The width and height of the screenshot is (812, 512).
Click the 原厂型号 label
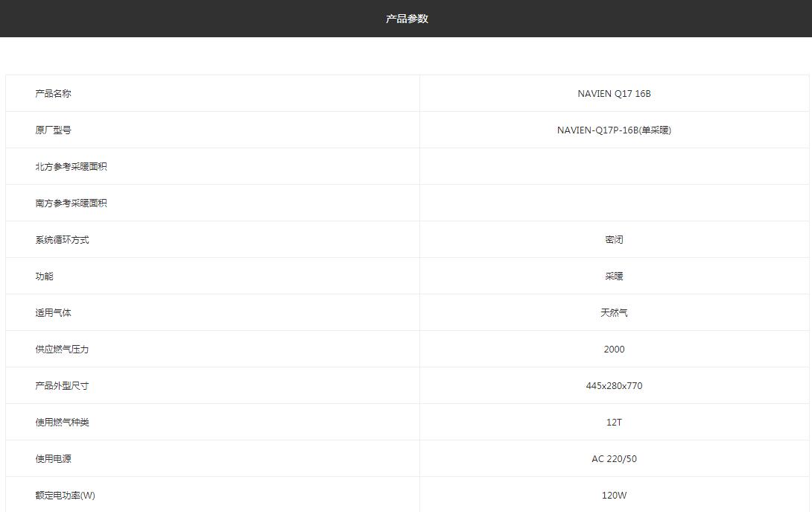pos(54,130)
